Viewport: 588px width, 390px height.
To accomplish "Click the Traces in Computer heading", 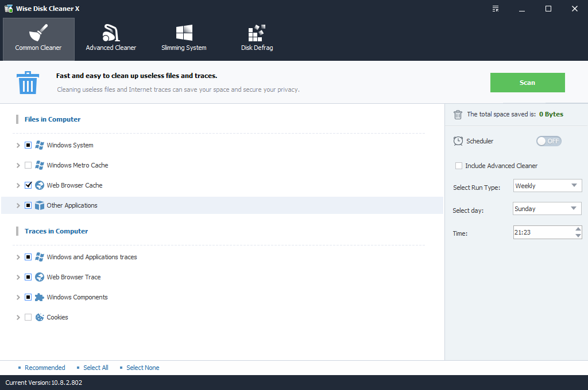I will (56, 231).
